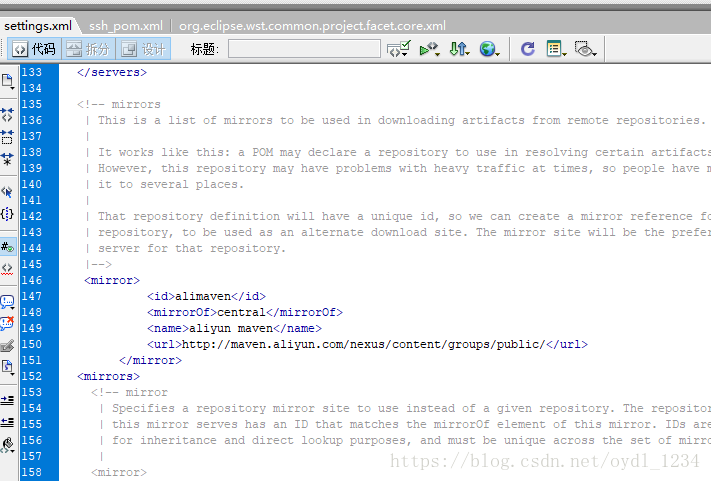The width and height of the screenshot is (711, 481).
Task: Click line number 158
Action: pyautogui.click(x=31, y=472)
